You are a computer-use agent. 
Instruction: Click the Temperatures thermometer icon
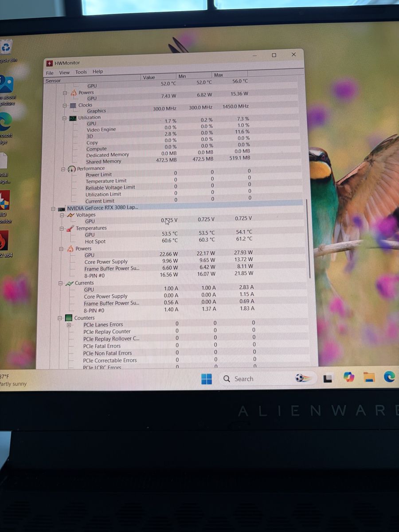point(70,228)
